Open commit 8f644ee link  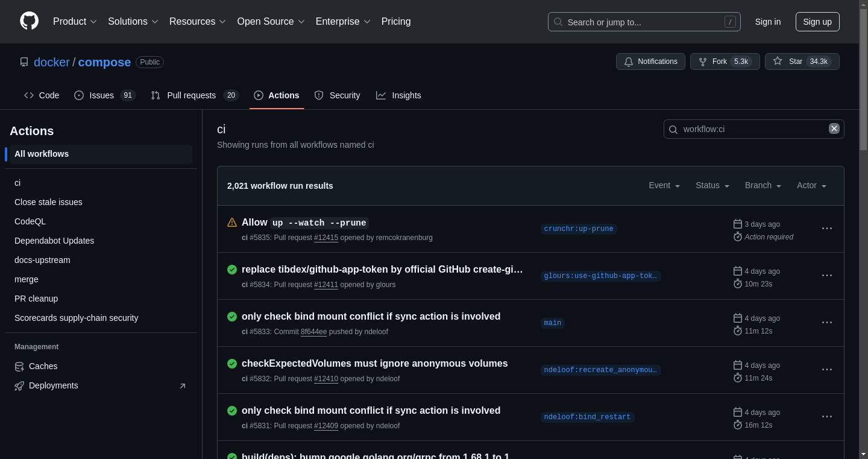pos(314,332)
